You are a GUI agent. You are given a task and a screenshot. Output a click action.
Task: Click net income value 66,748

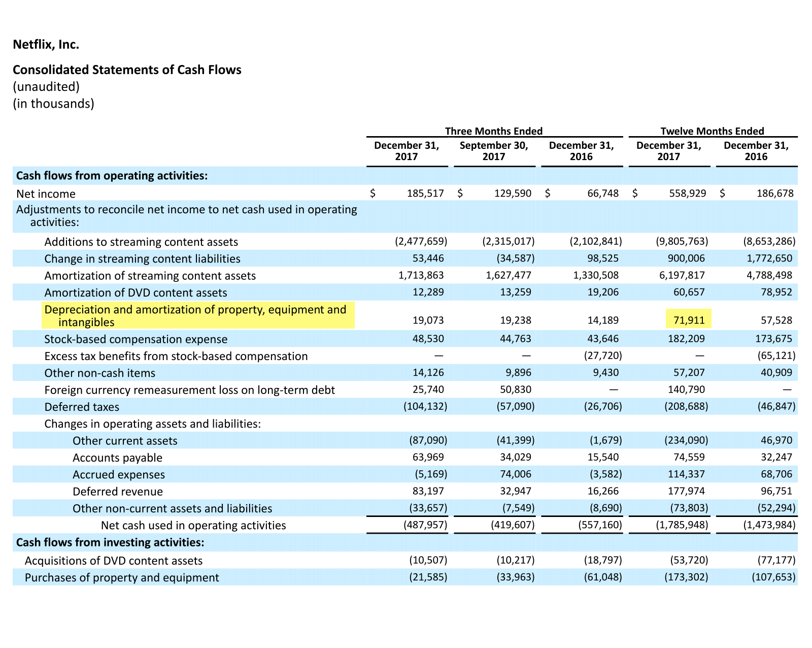coord(603,193)
